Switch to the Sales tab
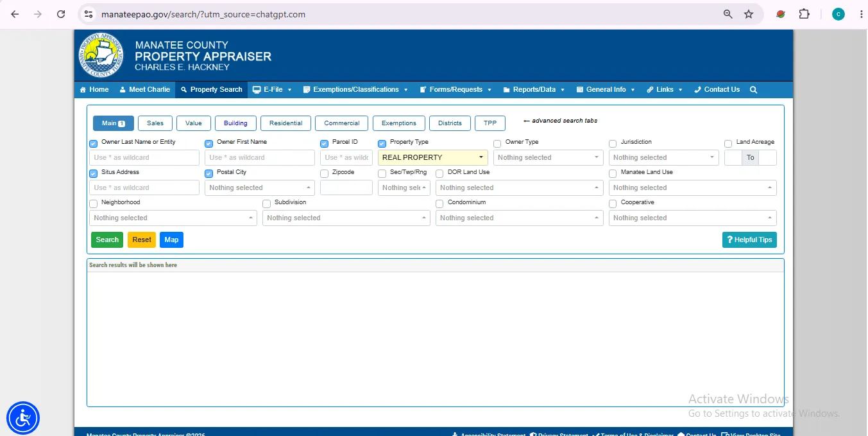This screenshot has width=868, height=436. [x=155, y=123]
